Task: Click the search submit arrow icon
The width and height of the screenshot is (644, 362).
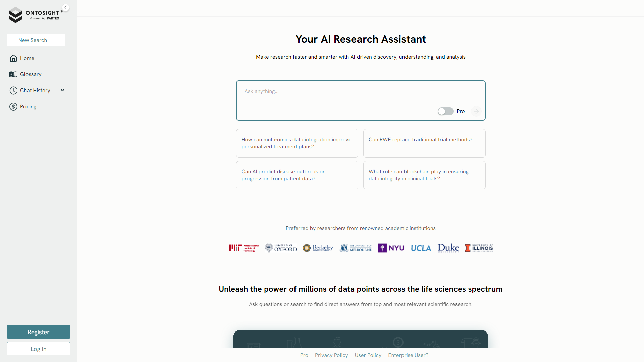Action: [476, 111]
